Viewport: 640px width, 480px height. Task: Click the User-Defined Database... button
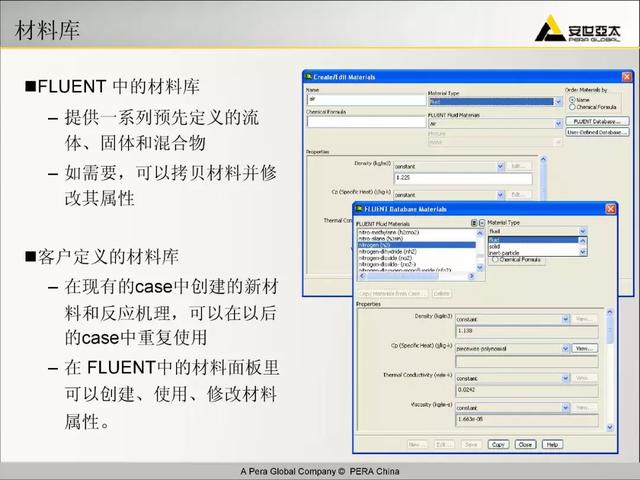[597, 132]
